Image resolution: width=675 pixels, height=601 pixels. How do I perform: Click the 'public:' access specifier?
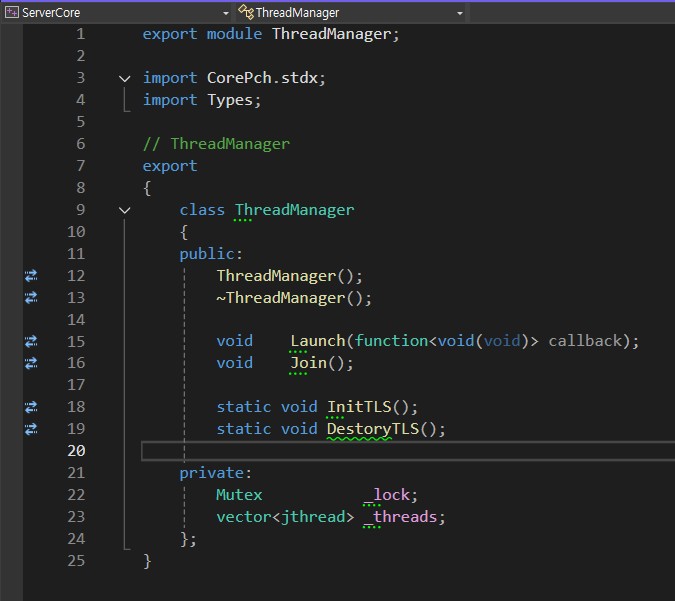(x=211, y=254)
